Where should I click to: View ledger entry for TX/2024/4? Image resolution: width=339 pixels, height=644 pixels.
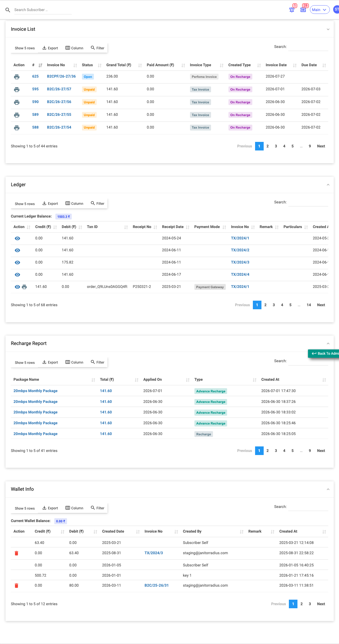pyautogui.click(x=17, y=275)
